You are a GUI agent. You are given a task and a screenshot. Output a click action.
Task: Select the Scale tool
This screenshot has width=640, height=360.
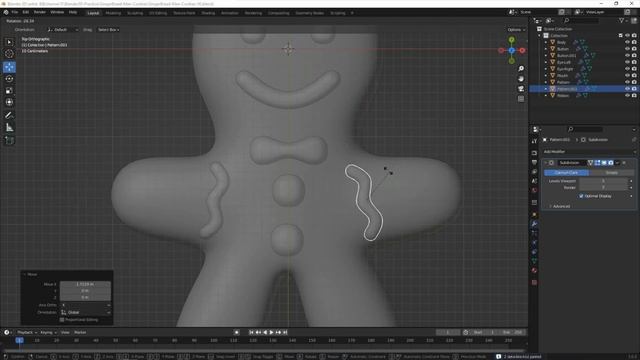[x=9, y=91]
